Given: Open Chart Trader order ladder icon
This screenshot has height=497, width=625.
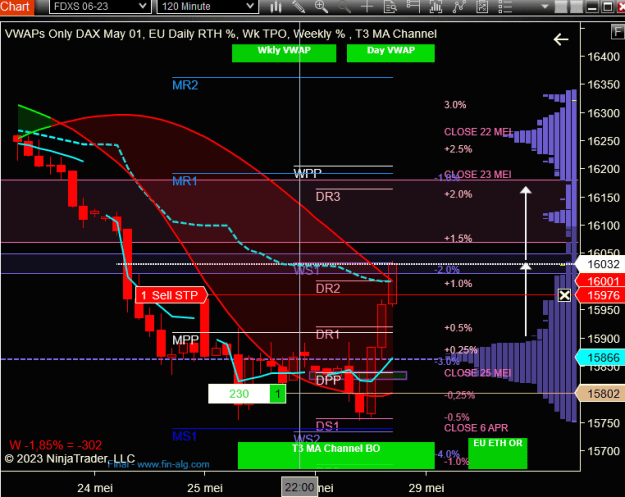Looking at the screenshot, I should (x=413, y=6).
